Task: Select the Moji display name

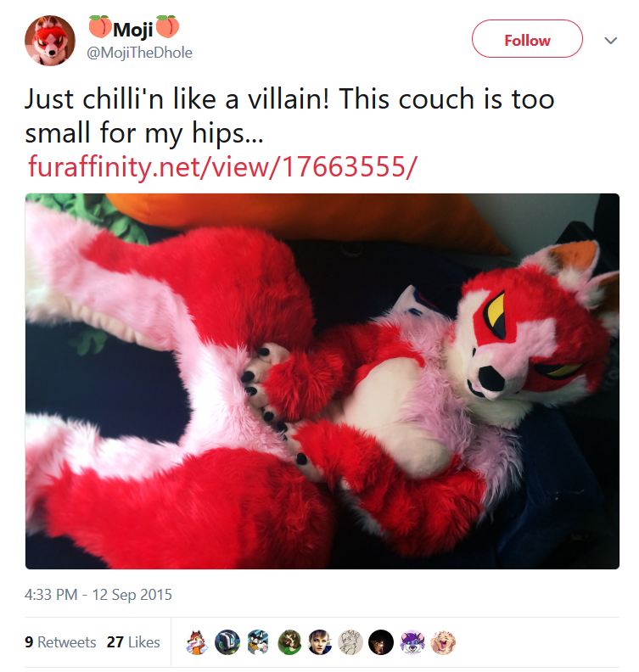Action: click(133, 29)
